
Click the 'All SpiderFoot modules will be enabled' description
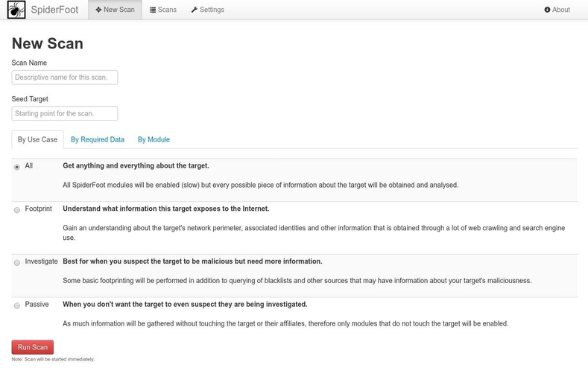[261, 185]
